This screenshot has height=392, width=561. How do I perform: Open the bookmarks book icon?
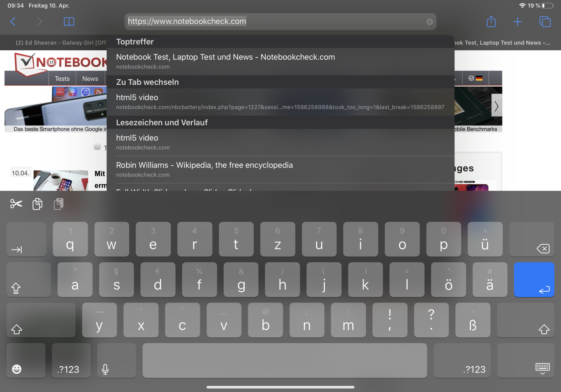[x=69, y=22]
